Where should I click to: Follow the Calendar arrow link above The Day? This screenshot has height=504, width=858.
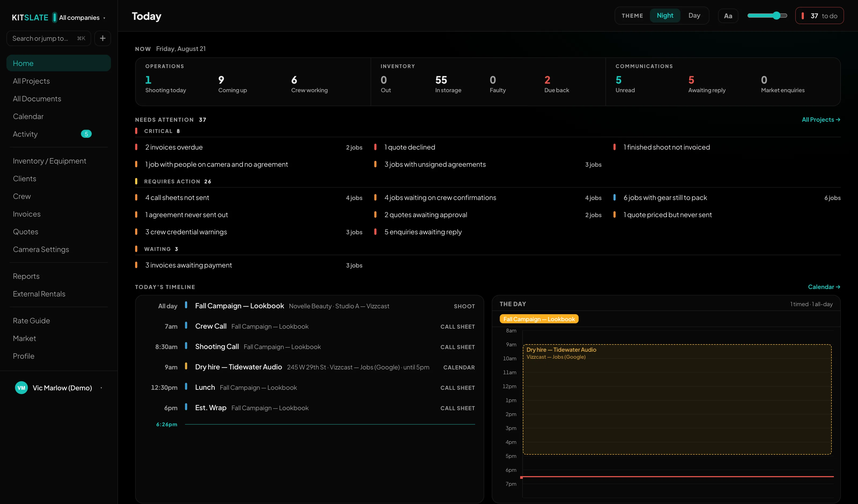[x=824, y=287]
